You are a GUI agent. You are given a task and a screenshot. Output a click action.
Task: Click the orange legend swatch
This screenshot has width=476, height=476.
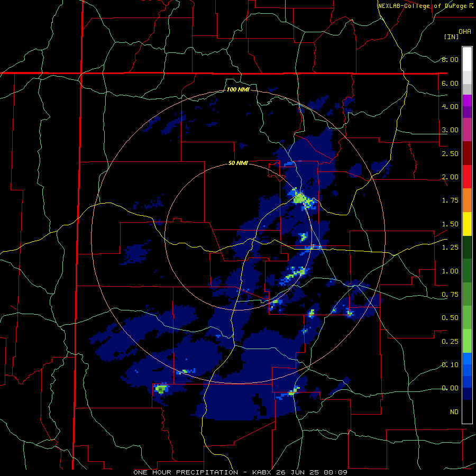467,200
